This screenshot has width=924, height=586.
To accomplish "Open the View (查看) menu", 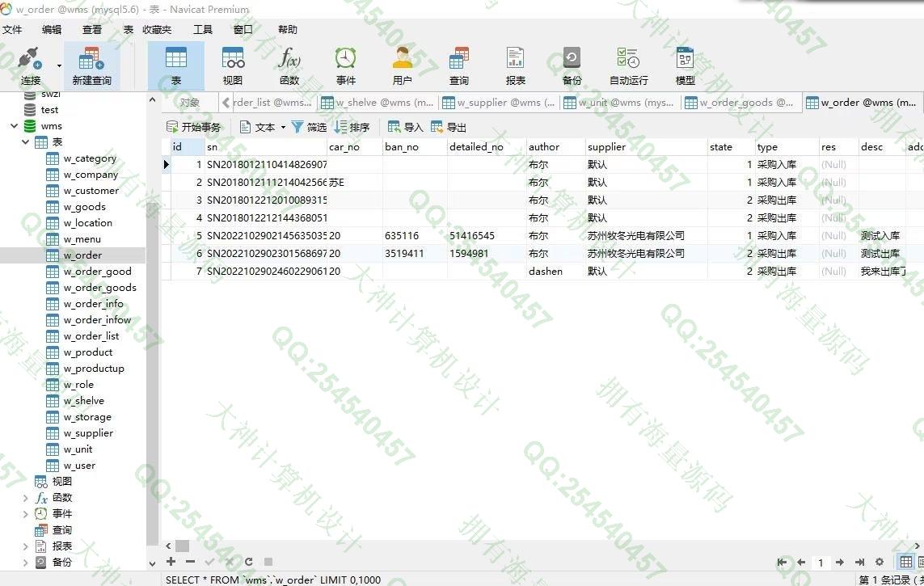I will pyautogui.click(x=92, y=29).
